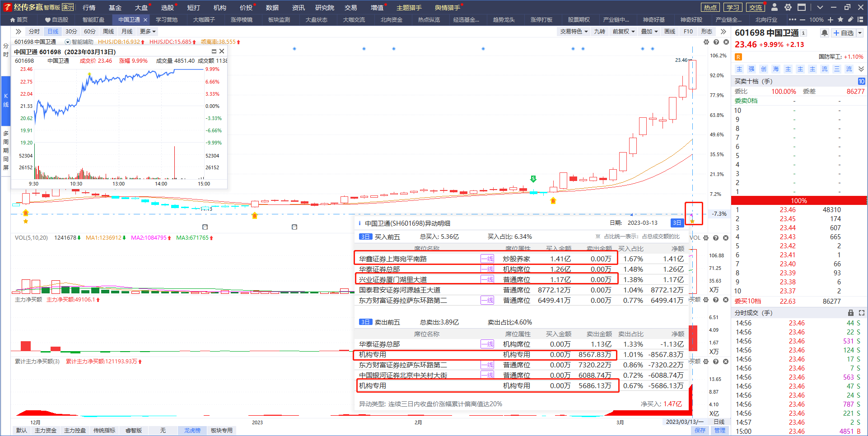
Task: Open the 前复权 adjustment dropdown
Action: tap(624, 32)
